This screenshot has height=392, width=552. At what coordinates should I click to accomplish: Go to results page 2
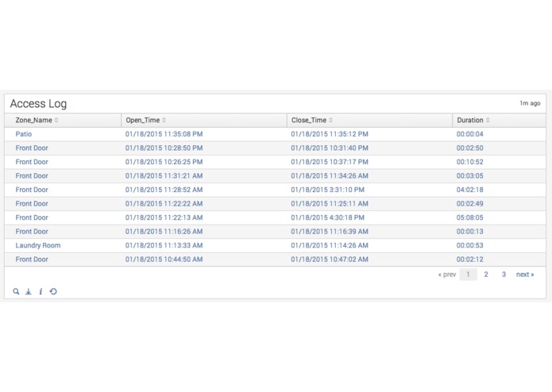(x=486, y=275)
